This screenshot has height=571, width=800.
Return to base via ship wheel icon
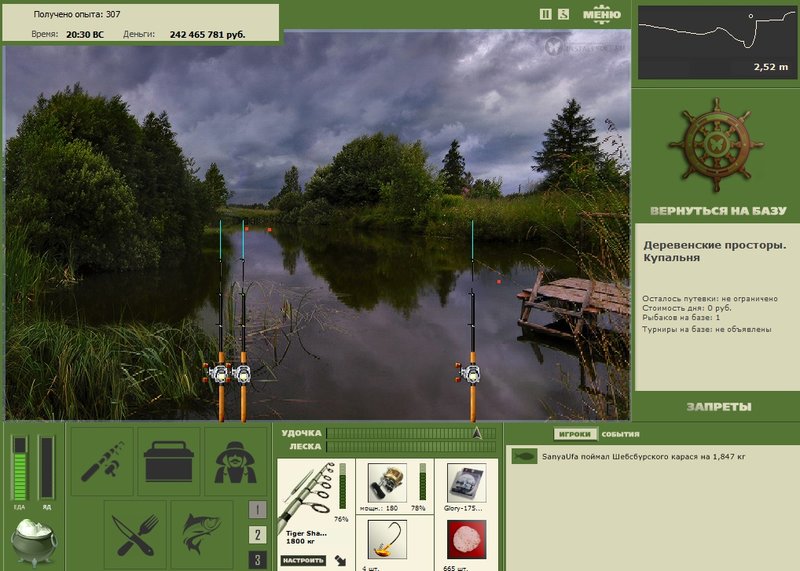[716, 145]
